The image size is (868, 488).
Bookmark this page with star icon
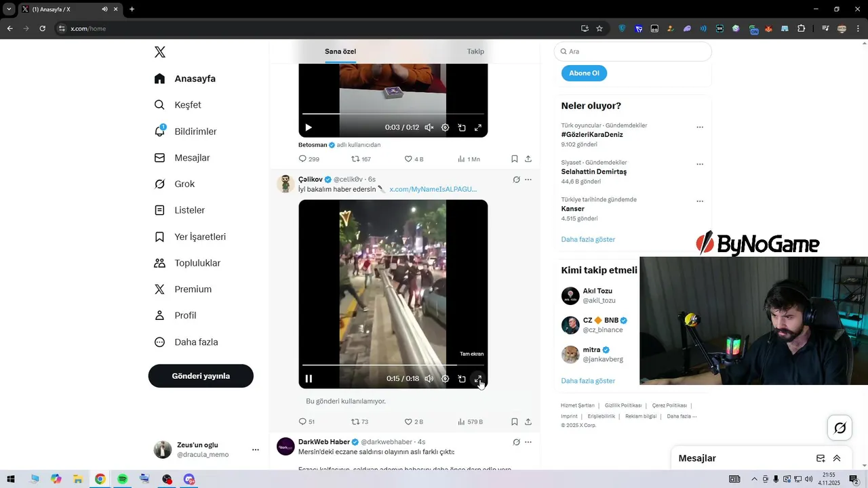pyautogui.click(x=599, y=28)
